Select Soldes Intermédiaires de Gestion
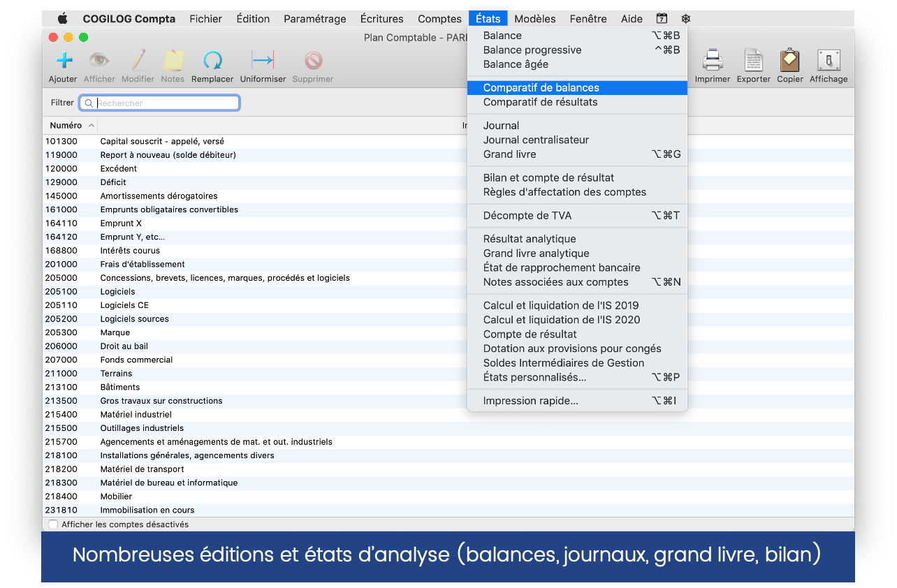 (x=577, y=363)
